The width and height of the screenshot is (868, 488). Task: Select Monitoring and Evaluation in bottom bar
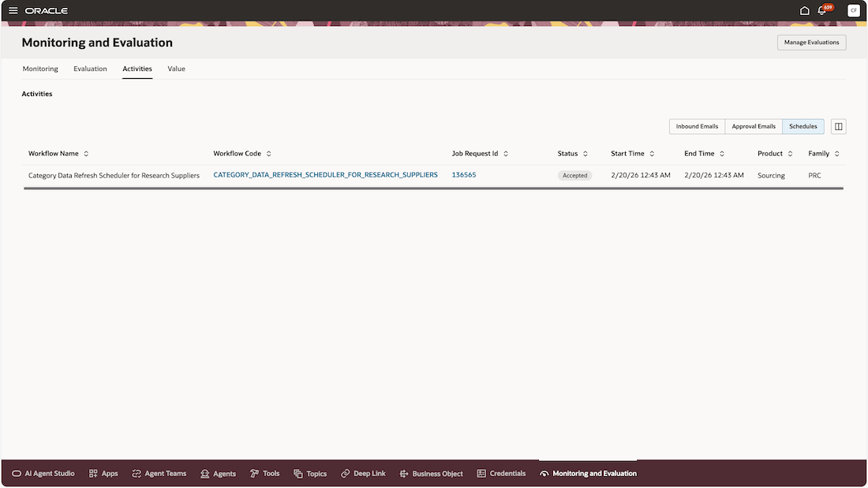[x=588, y=474]
